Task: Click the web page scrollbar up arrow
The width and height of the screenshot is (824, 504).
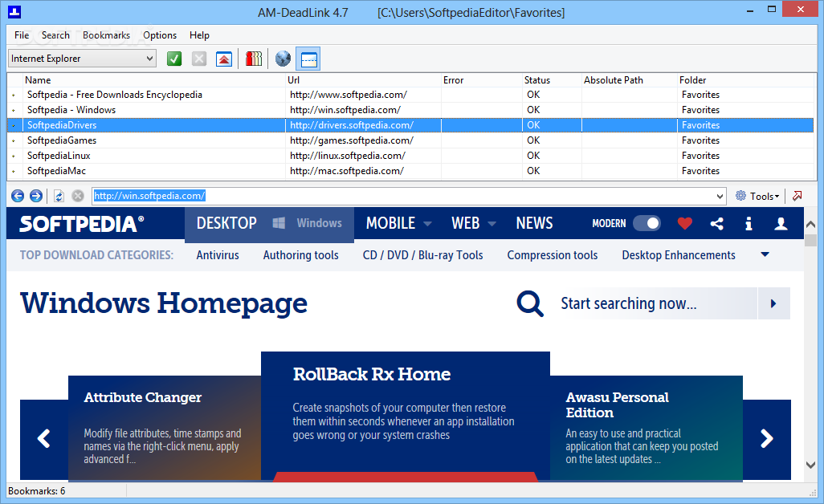Action: point(810,224)
